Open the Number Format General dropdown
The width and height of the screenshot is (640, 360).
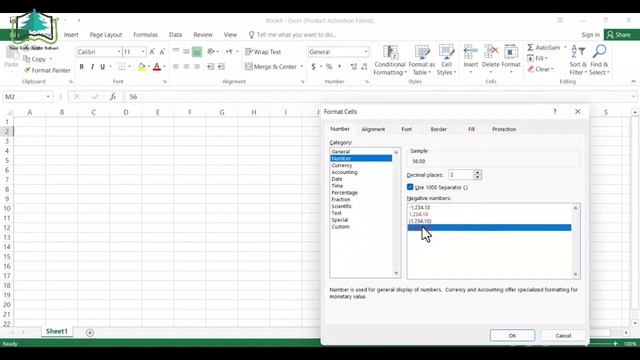(366, 52)
